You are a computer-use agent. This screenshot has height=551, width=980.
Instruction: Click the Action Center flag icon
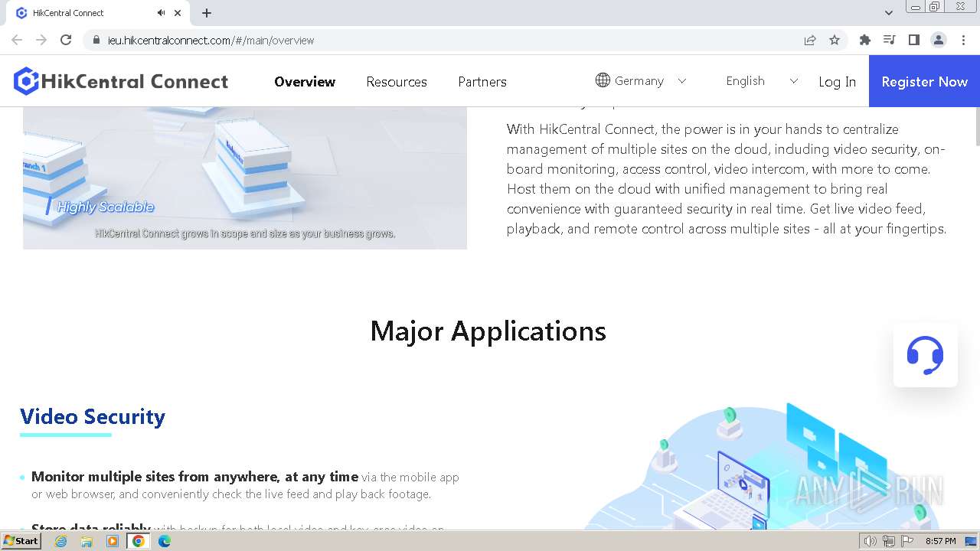pyautogui.click(x=907, y=541)
